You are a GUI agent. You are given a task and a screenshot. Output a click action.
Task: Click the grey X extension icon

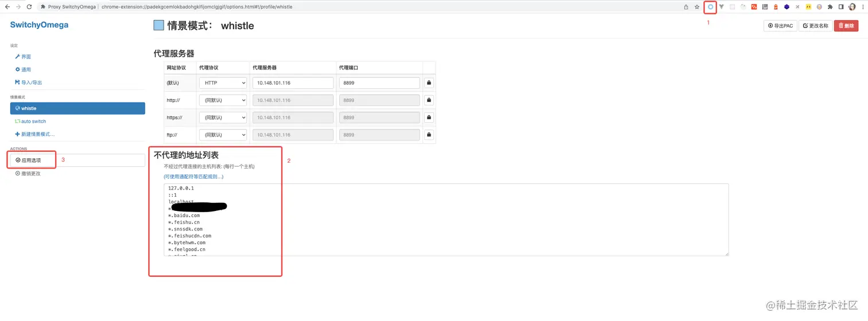pyautogui.click(x=797, y=7)
